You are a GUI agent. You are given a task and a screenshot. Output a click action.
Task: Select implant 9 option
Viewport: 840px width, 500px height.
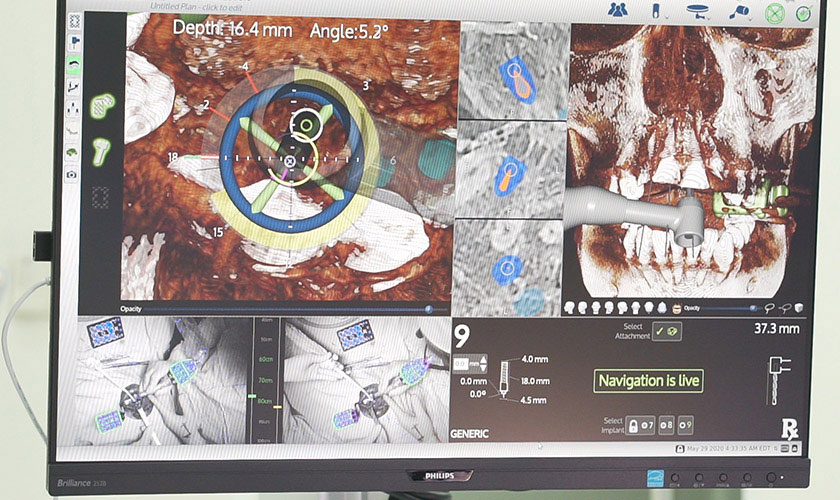click(x=687, y=427)
